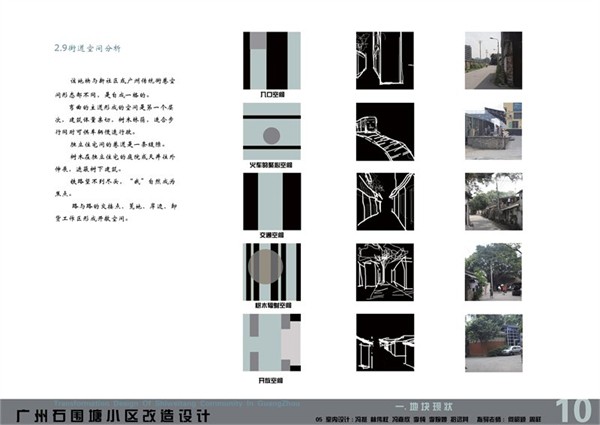Select the third photo of tree-lined alley

(493, 202)
